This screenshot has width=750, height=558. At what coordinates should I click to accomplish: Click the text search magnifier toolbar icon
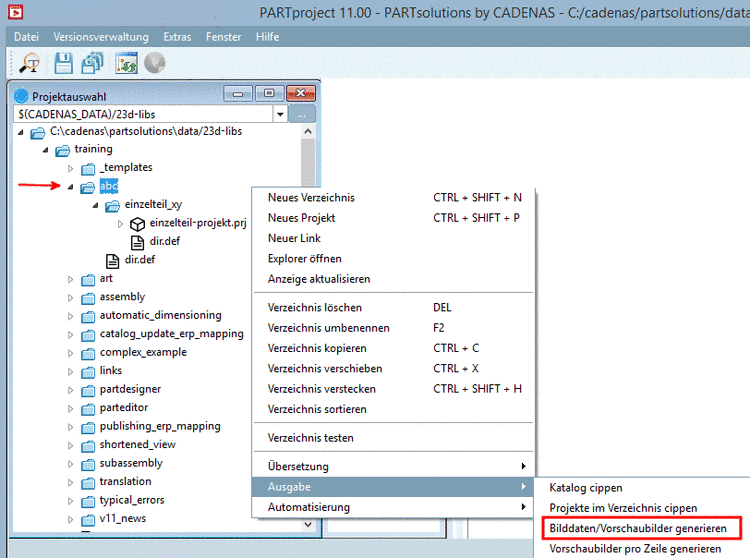pyautogui.click(x=30, y=63)
